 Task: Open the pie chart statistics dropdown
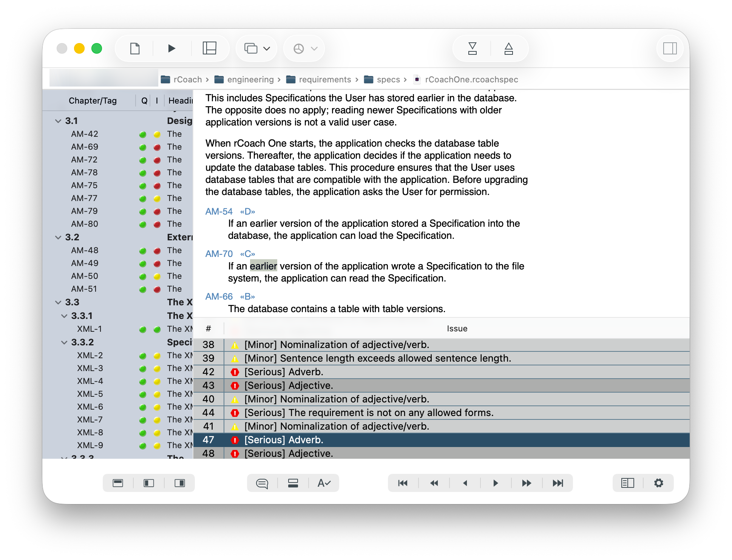pyautogui.click(x=305, y=48)
